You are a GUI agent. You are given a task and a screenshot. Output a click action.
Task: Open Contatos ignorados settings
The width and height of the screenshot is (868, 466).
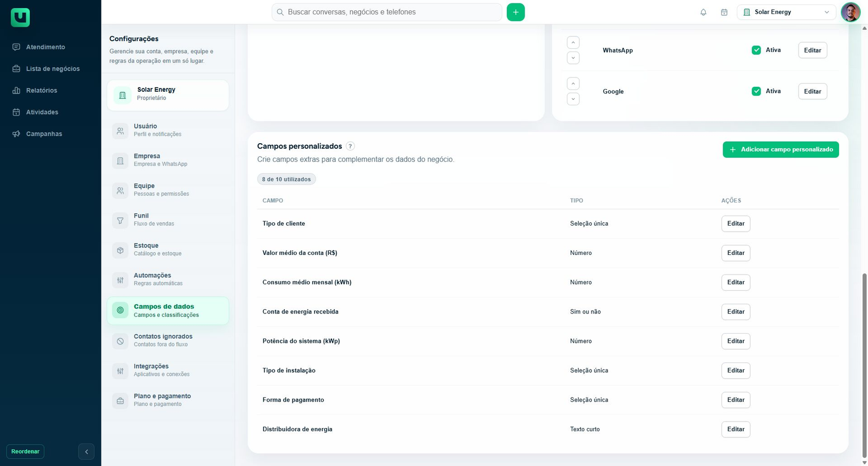click(168, 340)
